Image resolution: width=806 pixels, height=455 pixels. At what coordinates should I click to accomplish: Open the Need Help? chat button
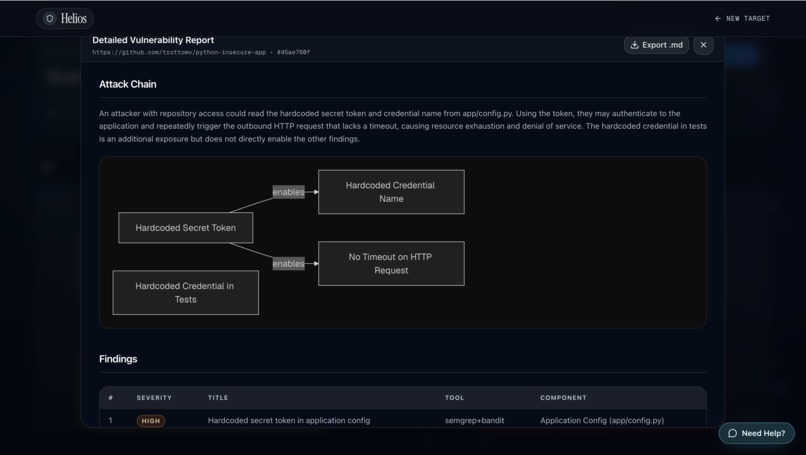click(x=757, y=433)
